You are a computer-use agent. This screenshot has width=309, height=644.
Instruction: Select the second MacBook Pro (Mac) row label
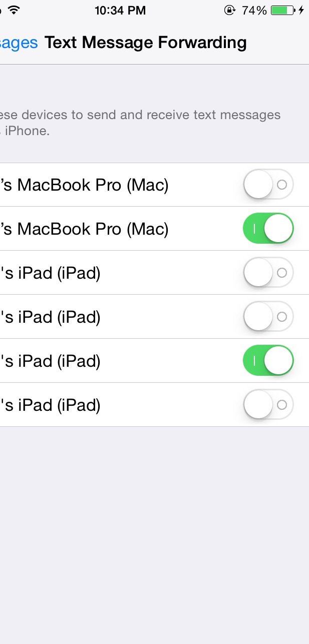click(84, 229)
